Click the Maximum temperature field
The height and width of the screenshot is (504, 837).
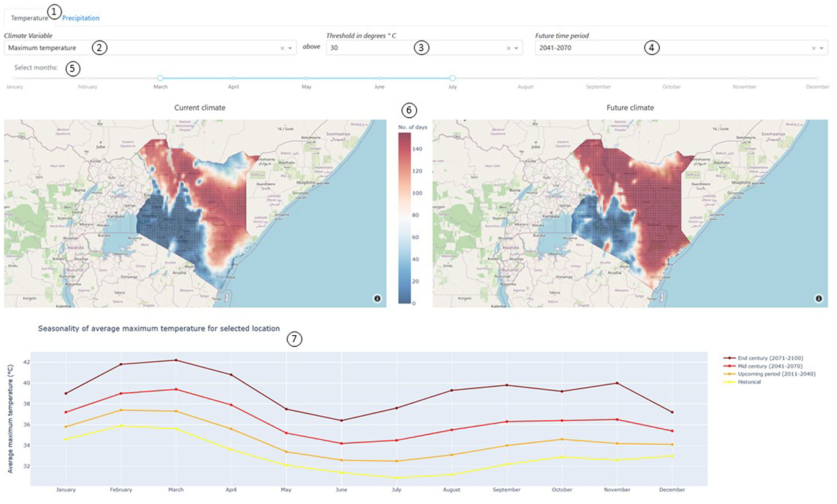150,48
